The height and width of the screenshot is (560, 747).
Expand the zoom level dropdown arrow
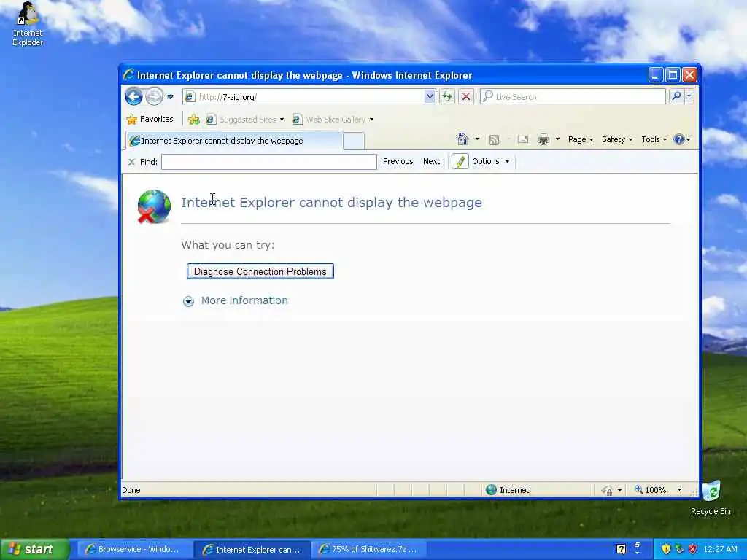click(x=680, y=490)
